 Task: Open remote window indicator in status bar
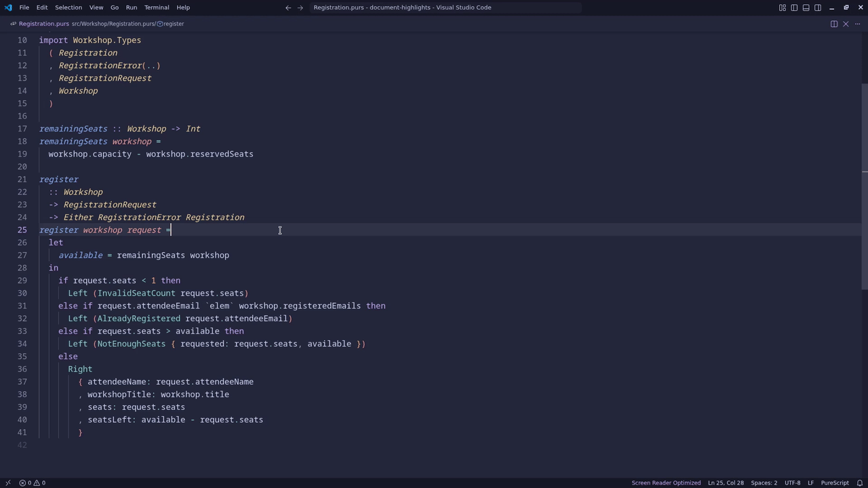pyautogui.click(x=8, y=483)
